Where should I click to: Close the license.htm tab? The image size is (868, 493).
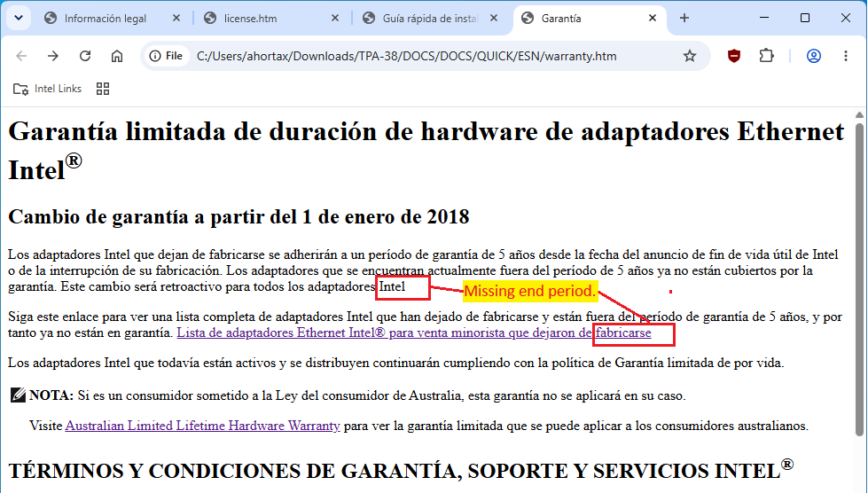click(x=335, y=19)
